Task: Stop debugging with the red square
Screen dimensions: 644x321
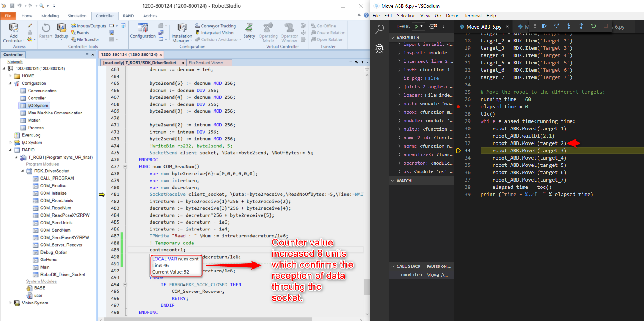Action: 606,26
